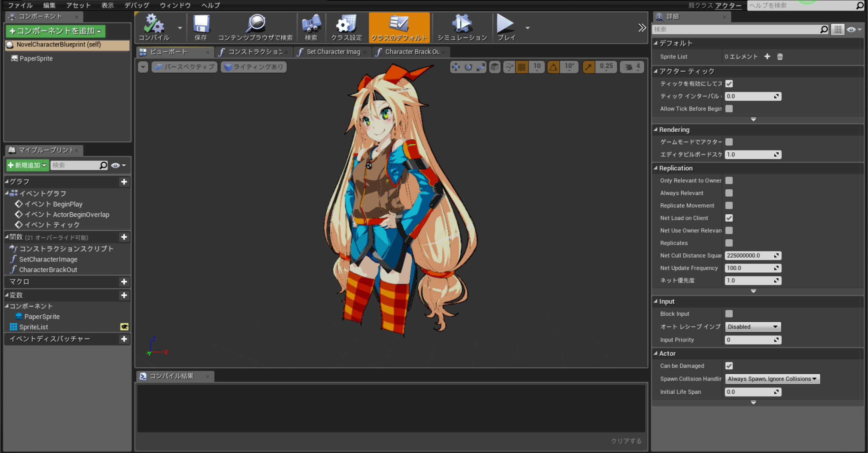Switch to the コンストラクション tab
Image resolution: width=868 pixels, height=453 pixels.
tap(254, 52)
